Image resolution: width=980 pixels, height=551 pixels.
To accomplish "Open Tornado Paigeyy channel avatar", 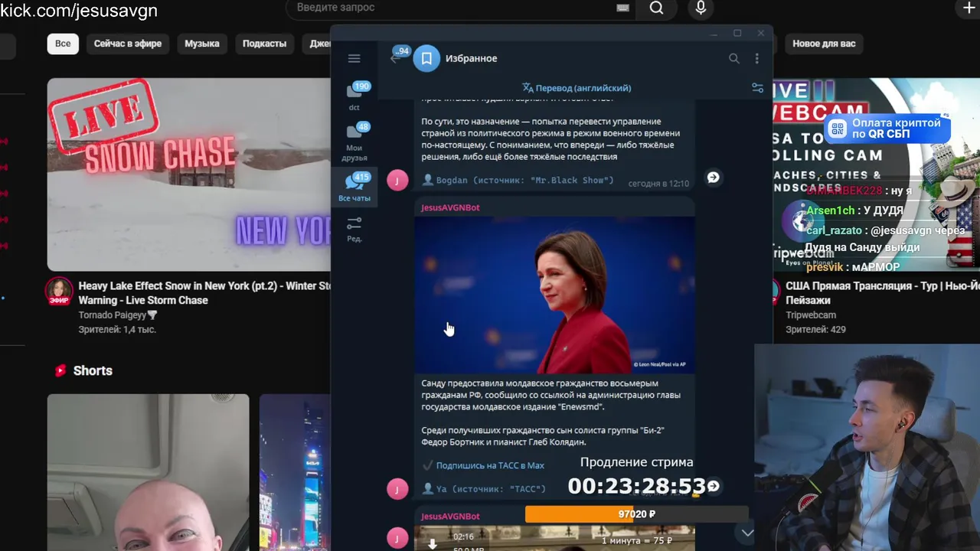I will tap(59, 292).
